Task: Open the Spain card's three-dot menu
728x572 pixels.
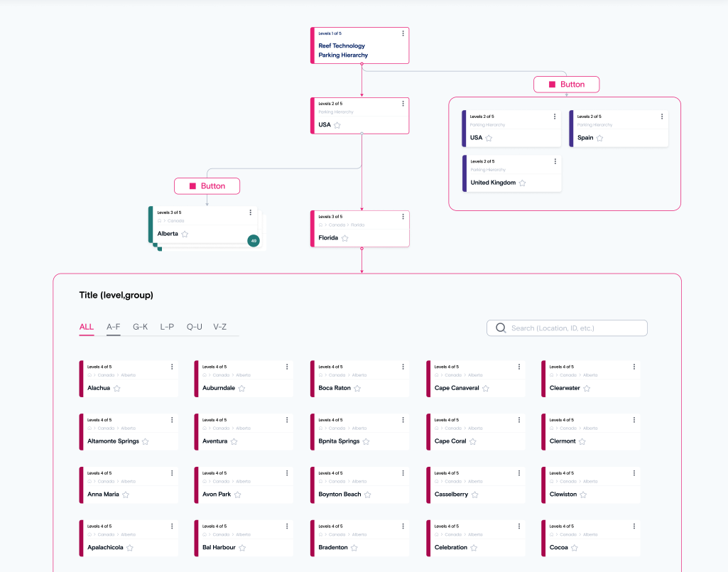Action: coord(662,117)
